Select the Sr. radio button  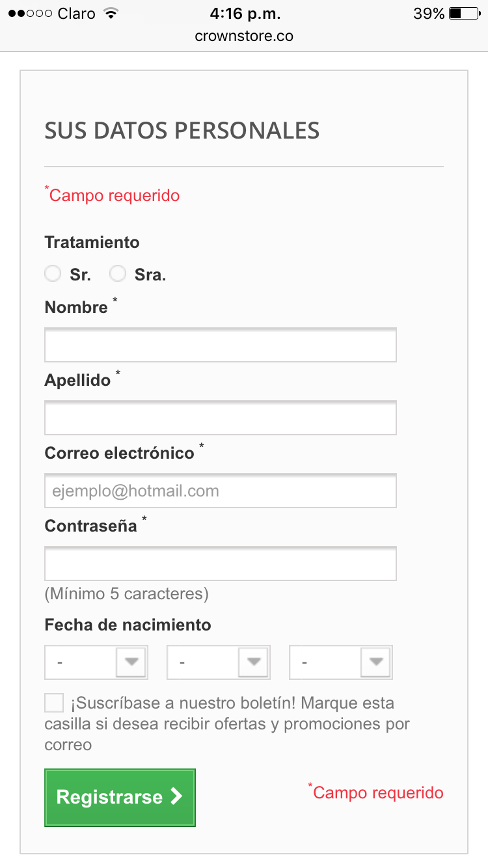click(53, 274)
